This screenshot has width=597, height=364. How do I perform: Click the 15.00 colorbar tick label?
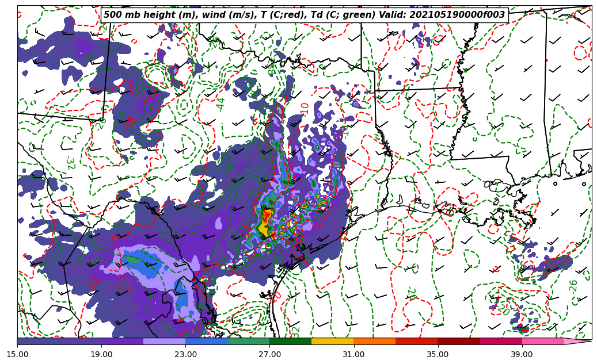(17, 355)
